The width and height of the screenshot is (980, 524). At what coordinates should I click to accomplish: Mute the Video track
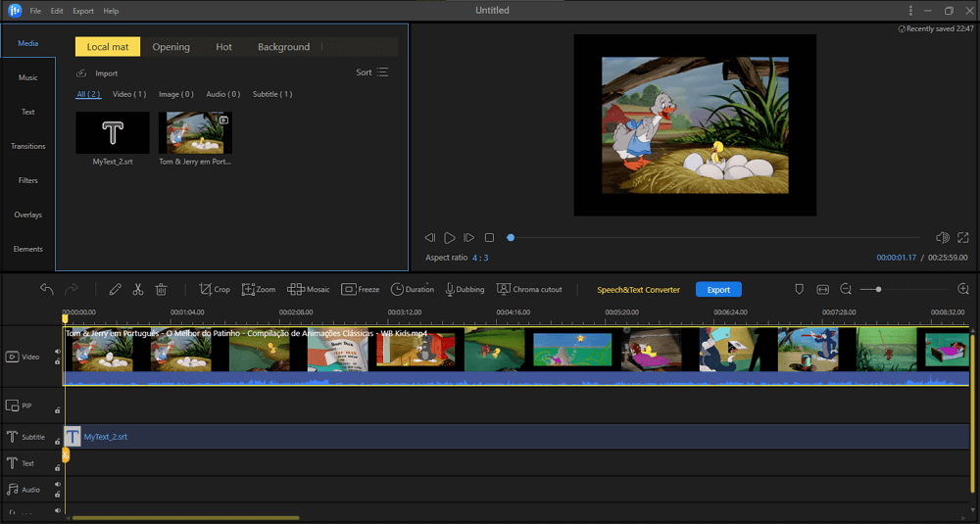58,353
